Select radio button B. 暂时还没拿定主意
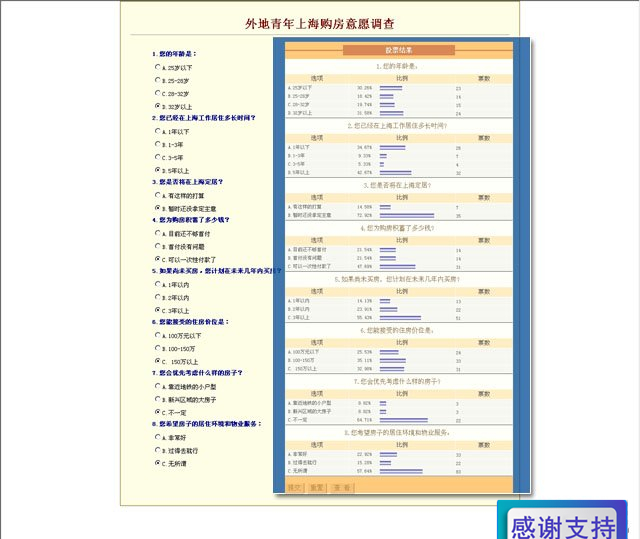Screen dimensions: 640x539 tap(158, 208)
